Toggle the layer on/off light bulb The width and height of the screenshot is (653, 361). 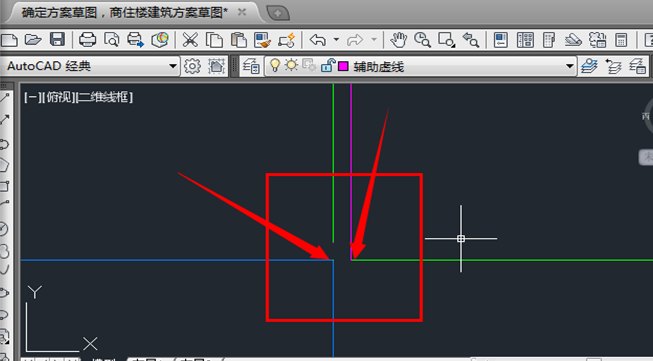point(275,65)
